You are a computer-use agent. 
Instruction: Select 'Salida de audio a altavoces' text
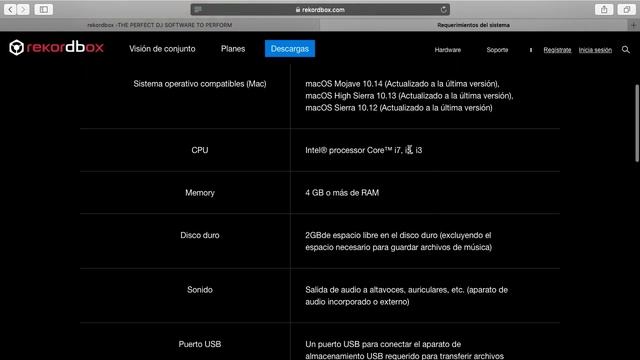407,296
